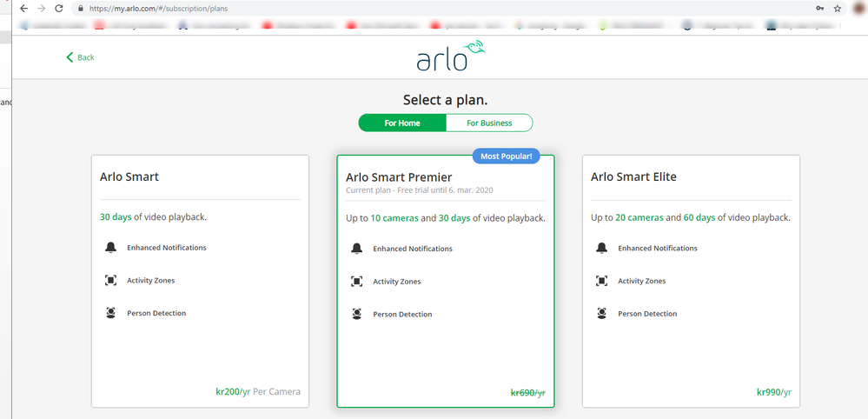This screenshot has height=419, width=868.
Task: Go Back using the green chevron link
Action: click(x=80, y=57)
